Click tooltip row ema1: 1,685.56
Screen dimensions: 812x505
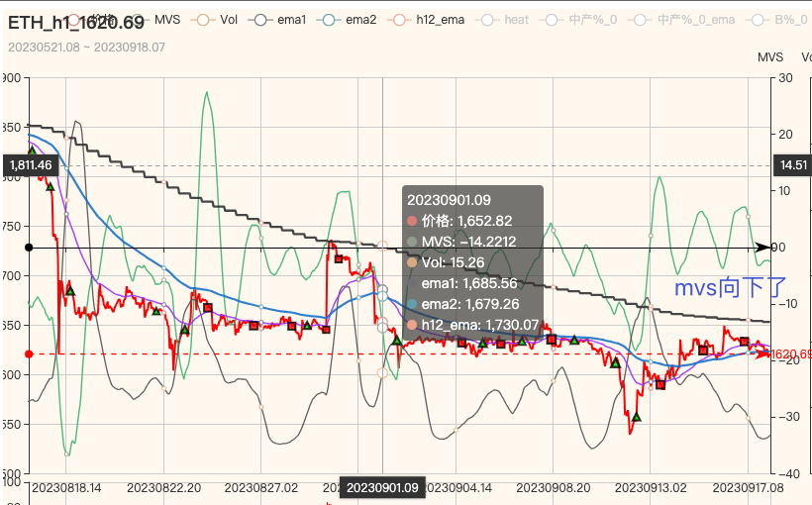click(x=462, y=283)
